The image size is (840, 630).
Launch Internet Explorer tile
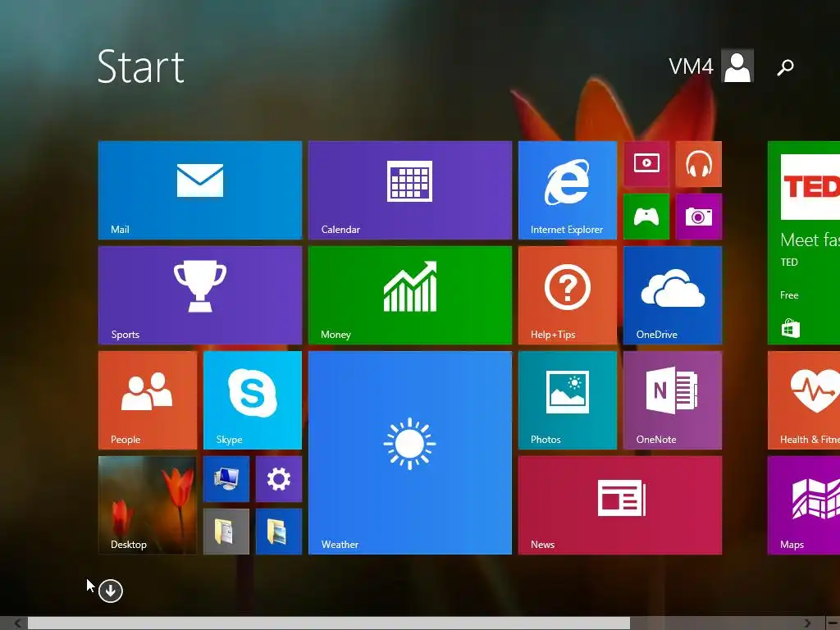coord(568,190)
